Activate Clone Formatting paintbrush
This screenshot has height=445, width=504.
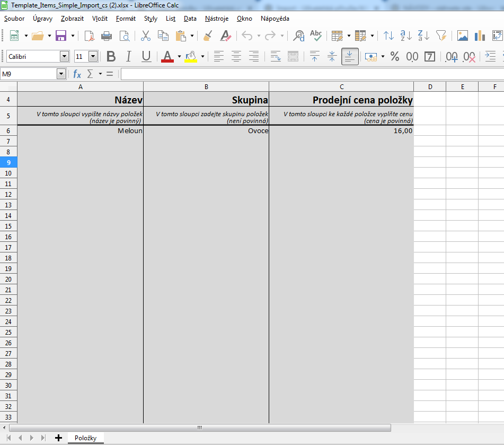(208, 36)
